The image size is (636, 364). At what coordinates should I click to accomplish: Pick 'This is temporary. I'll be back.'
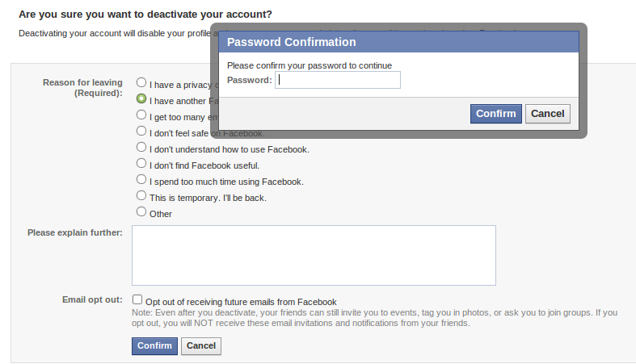pos(141,196)
